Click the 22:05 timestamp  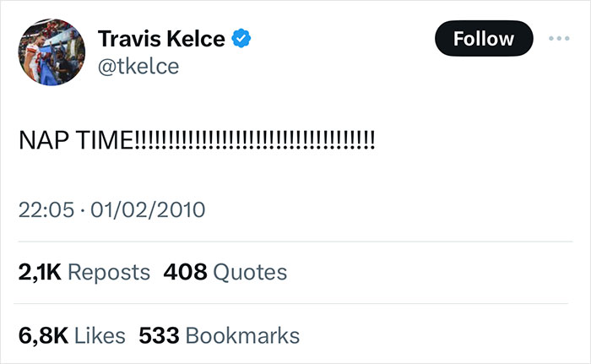pyautogui.click(x=45, y=209)
